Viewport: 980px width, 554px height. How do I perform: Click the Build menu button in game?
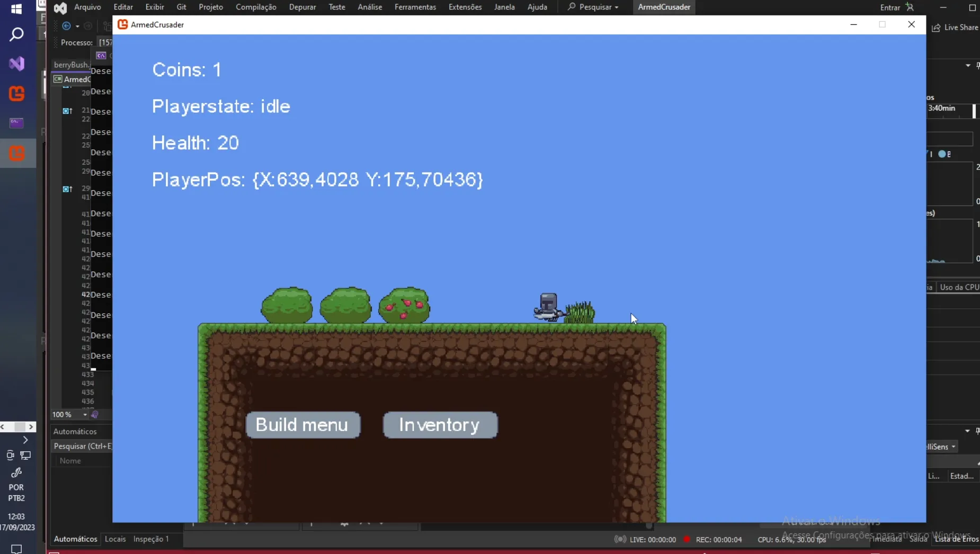pyautogui.click(x=302, y=425)
